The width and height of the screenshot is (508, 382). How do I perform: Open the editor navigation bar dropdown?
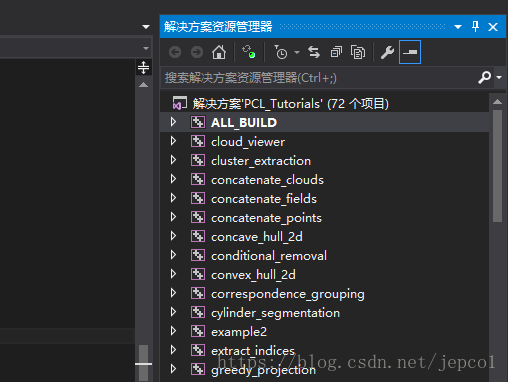pyautogui.click(x=146, y=48)
